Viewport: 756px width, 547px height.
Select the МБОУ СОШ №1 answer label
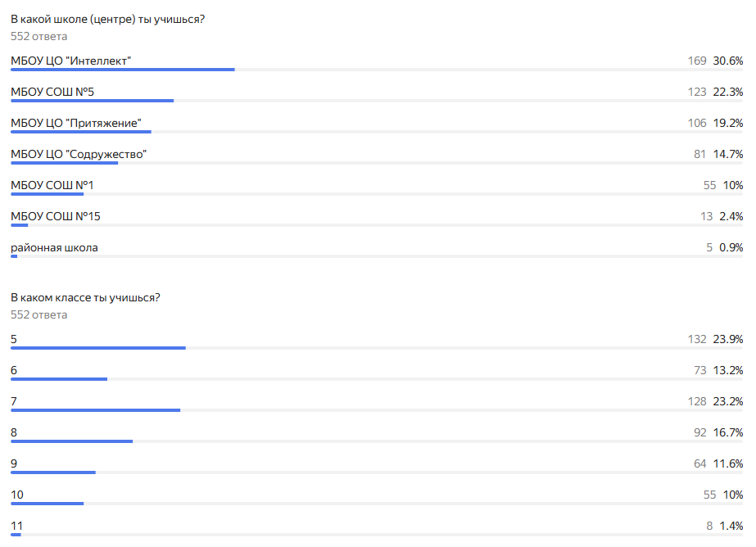(x=52, y=185)
